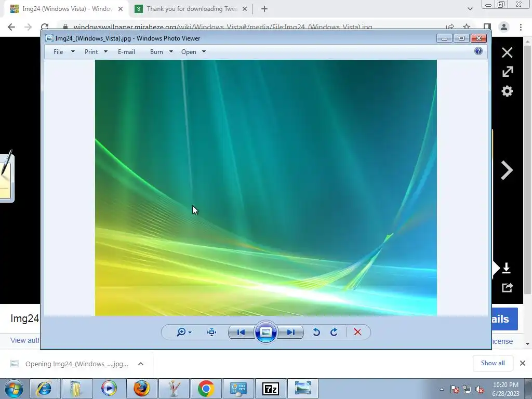Share this page from the address bar
Viewport: 532px width, 399px height.
[x=450, y=27]
